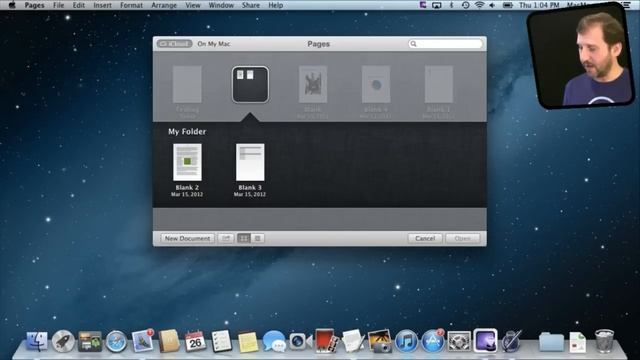
Task: Open the Help menu
Action: pos(276,5)
